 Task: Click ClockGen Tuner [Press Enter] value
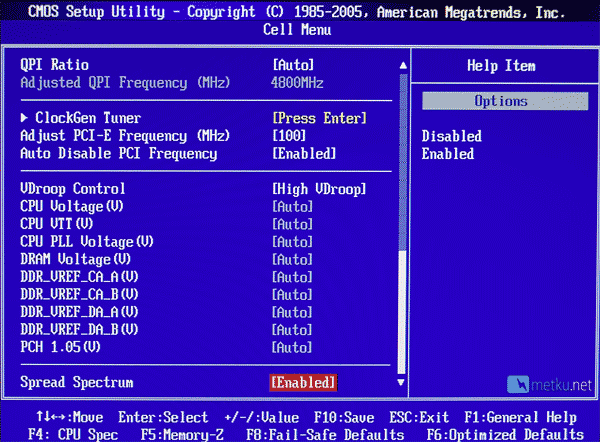[320, 118]
